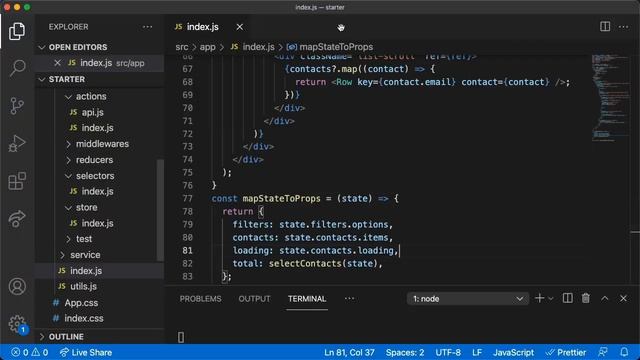The image size is (640, 360).
Task: Open the Extensions view
Action: [17, 181]
